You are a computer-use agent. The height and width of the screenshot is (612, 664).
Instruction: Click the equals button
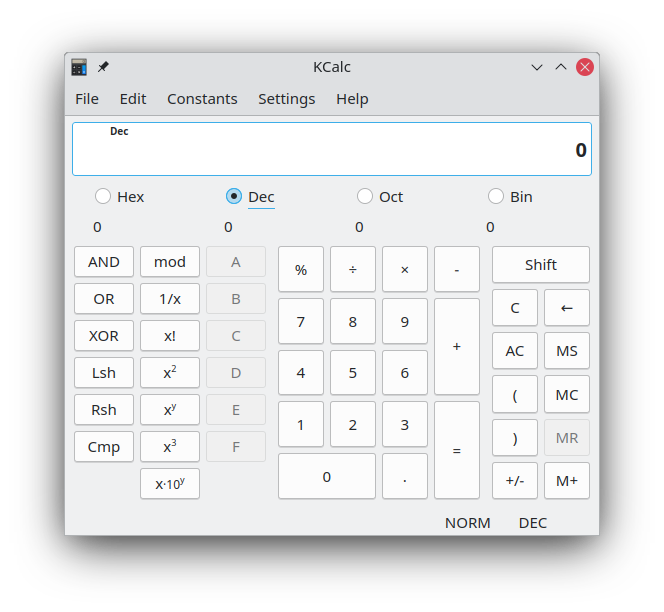(x=456, y=450)
